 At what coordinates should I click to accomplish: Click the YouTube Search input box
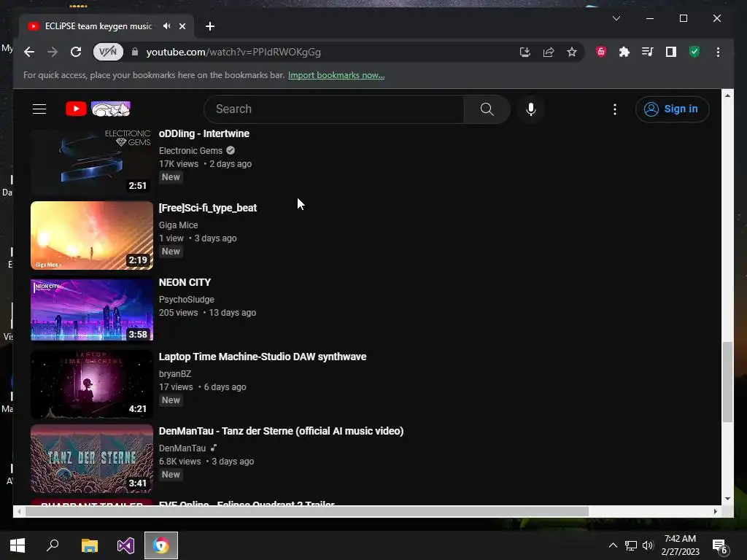pyautogui.click(x=333, y=109)
